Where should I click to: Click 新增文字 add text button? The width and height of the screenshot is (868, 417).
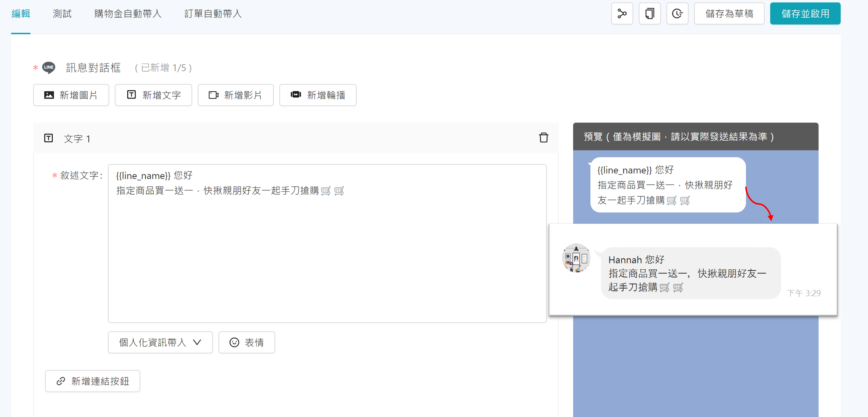(x=153, y=95)
